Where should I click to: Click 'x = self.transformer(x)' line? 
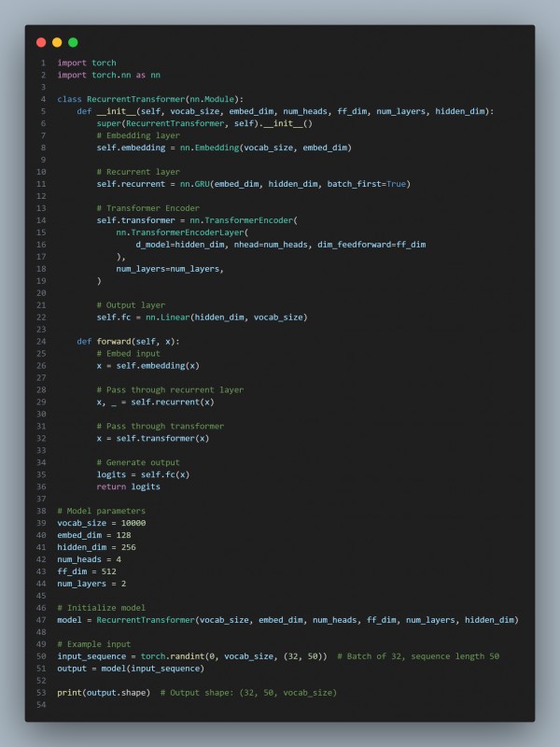[153, 438]
